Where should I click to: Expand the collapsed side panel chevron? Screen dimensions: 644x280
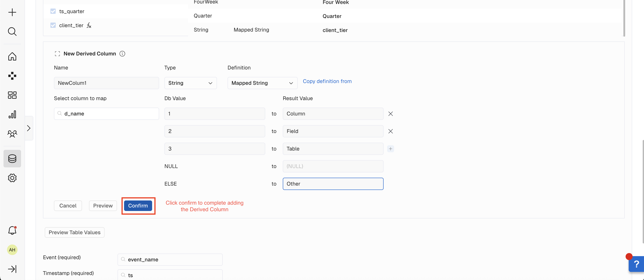(x=29, y=128)
